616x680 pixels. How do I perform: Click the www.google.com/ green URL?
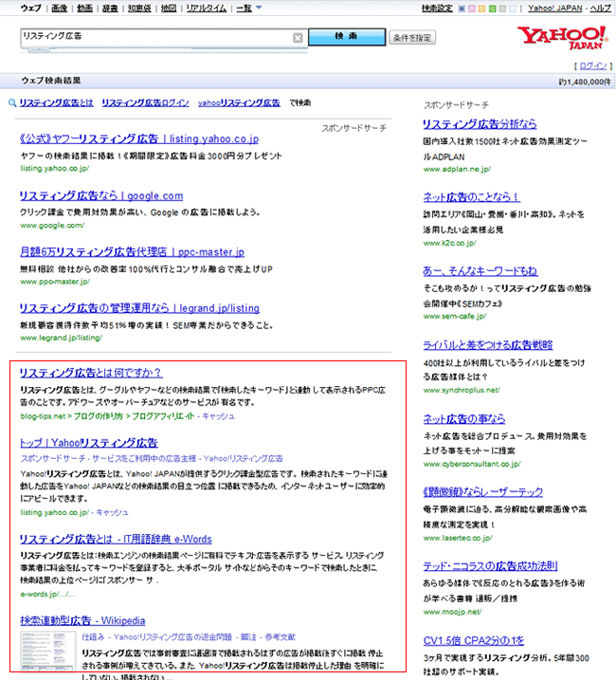52,225
